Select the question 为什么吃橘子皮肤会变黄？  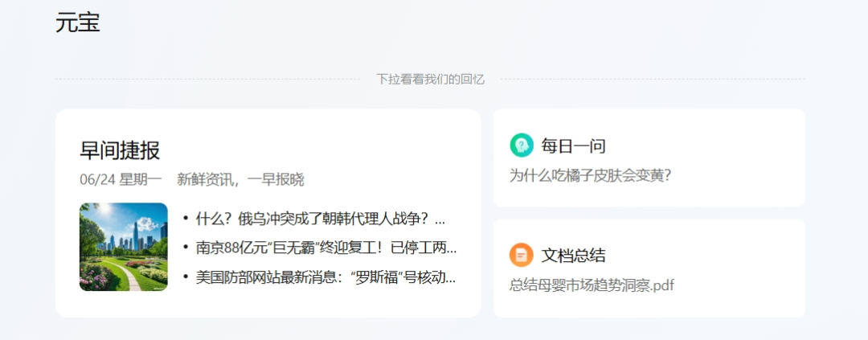pos(590,175)
